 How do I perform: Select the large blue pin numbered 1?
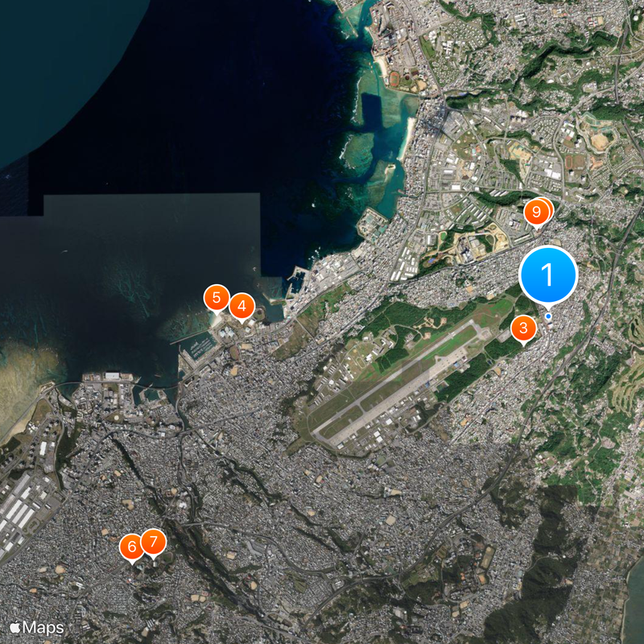548,275
